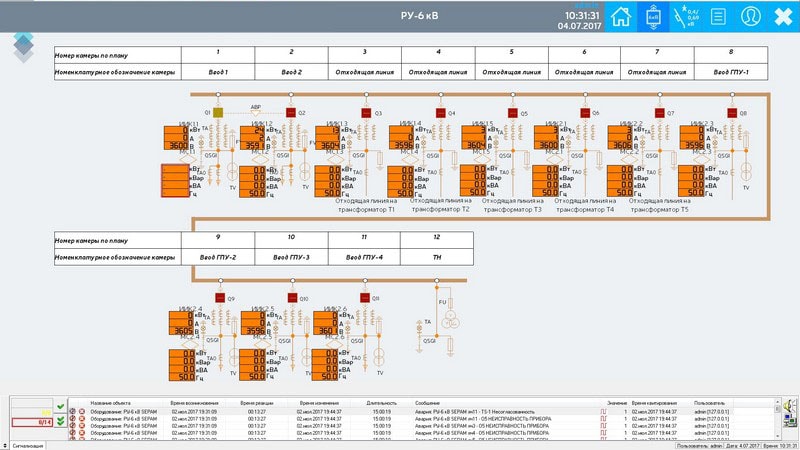Screen dimensions: 800x450
Task: Open the user account icon
Action: pyautogui.click(x=751, y=16)
